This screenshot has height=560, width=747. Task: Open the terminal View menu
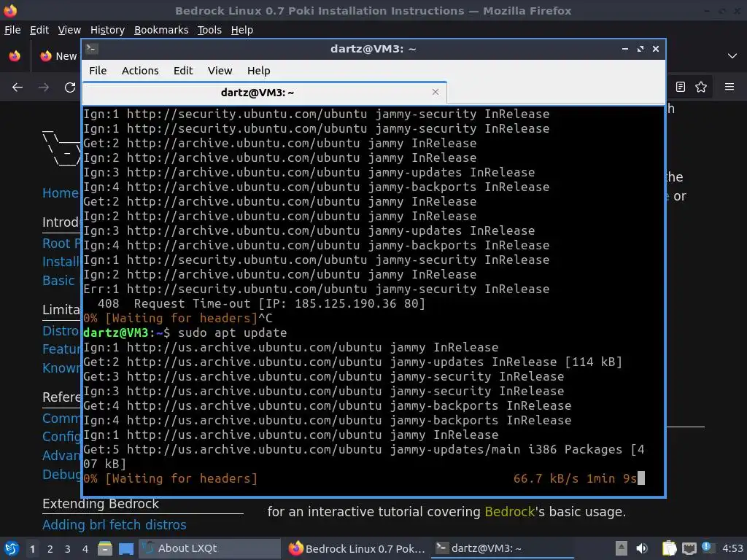coord(220,71)
